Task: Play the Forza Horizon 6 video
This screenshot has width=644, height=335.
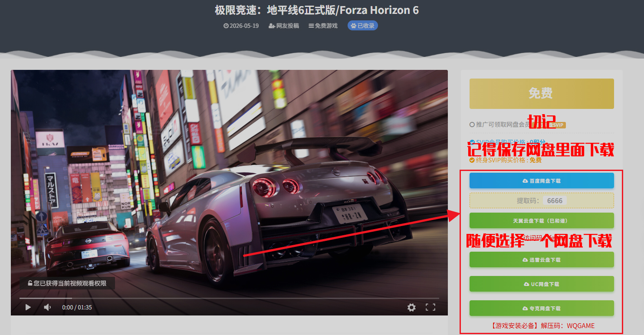Action: click(28, 307)
